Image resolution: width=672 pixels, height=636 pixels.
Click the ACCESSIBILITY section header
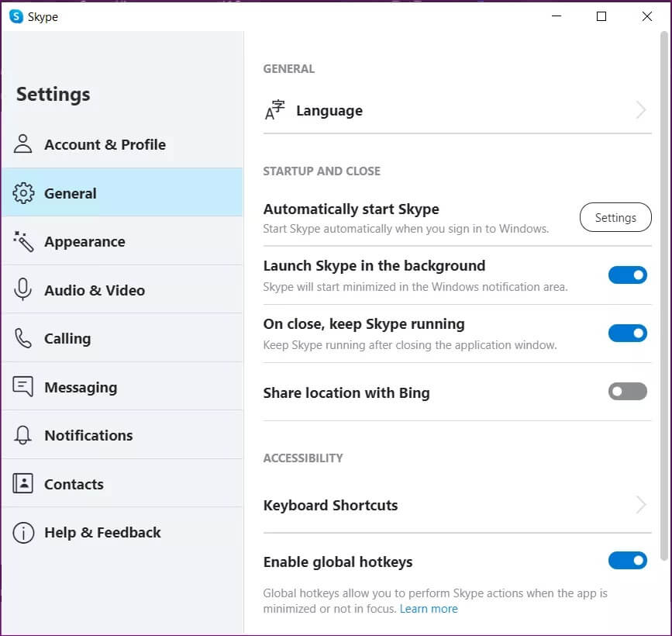303,458
